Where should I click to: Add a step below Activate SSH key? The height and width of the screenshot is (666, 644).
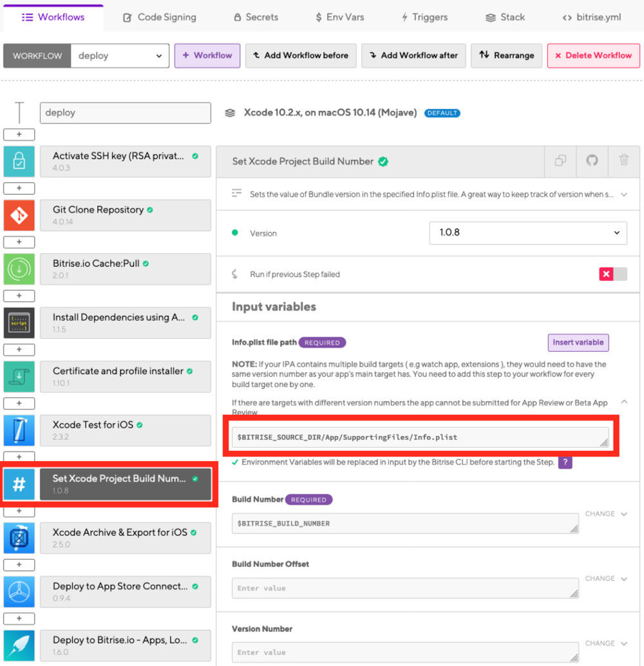click(x=19, y=188)
